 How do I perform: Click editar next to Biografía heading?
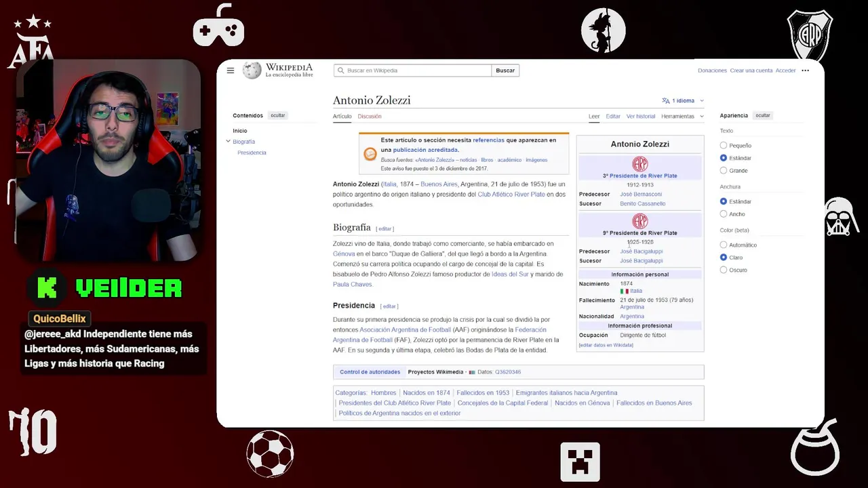tap(385, 229)
